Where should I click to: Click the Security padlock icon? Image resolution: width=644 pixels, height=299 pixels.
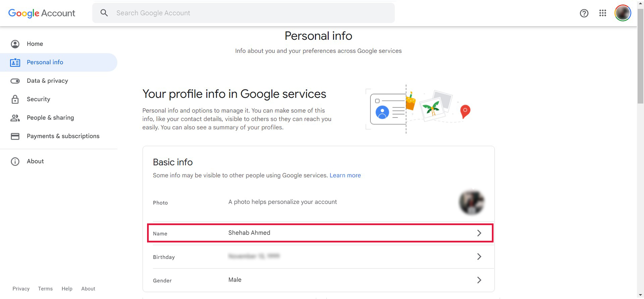click(15, 99)
